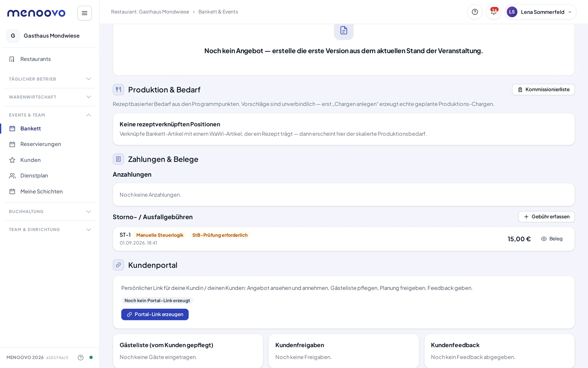Click the Produktion & Bedarf cutlery icon
This screenshot has width=588, height=368.
tap(118, 90)
